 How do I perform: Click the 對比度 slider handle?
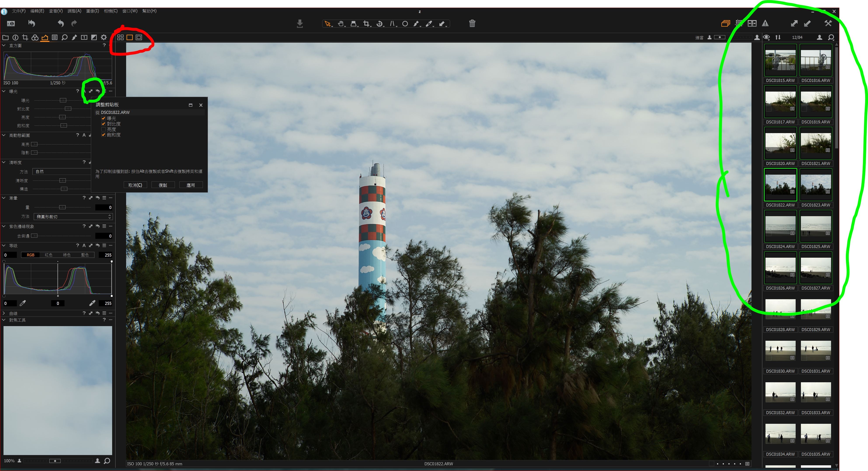pyautogui.click(x=68, y=109)
